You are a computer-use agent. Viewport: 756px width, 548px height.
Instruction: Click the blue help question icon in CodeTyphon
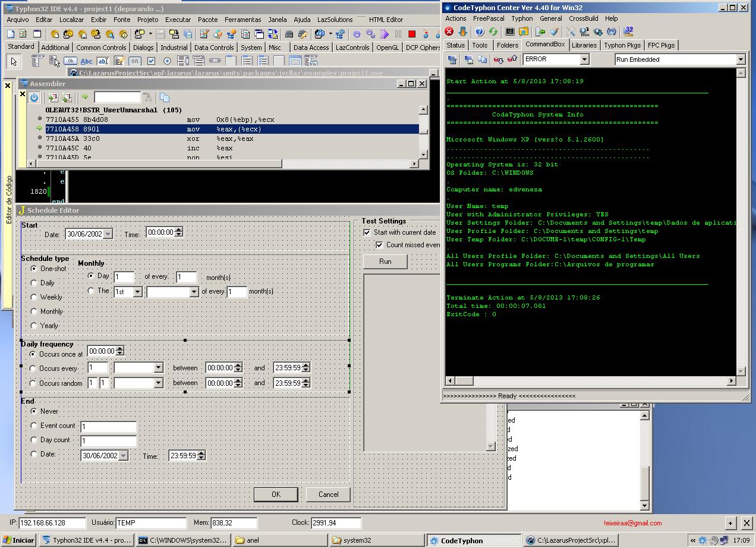click(480, 32)
